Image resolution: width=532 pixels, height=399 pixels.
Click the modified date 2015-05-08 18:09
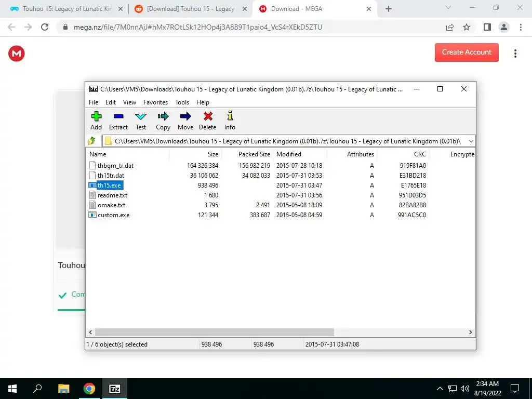[299, 205]
